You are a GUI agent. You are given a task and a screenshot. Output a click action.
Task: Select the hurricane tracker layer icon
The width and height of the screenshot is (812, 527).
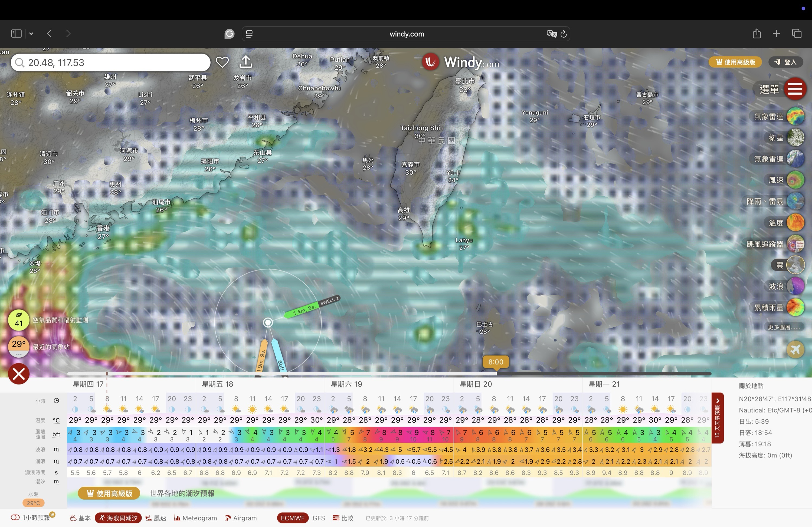(x=795, y=244)
